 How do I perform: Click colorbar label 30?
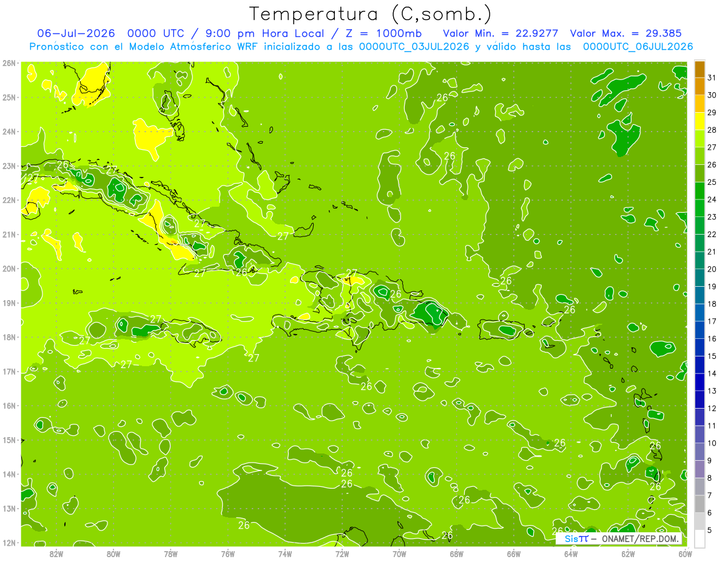712,95
